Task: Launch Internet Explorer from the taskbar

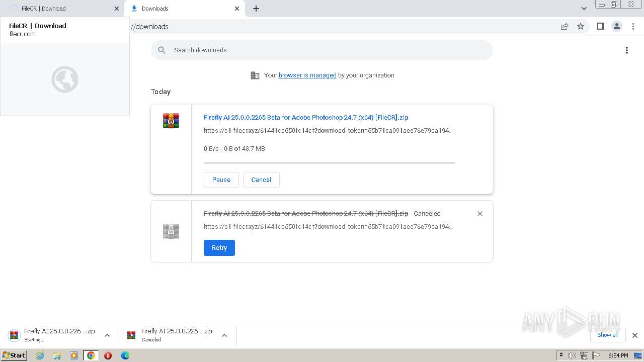Action: 40,355
